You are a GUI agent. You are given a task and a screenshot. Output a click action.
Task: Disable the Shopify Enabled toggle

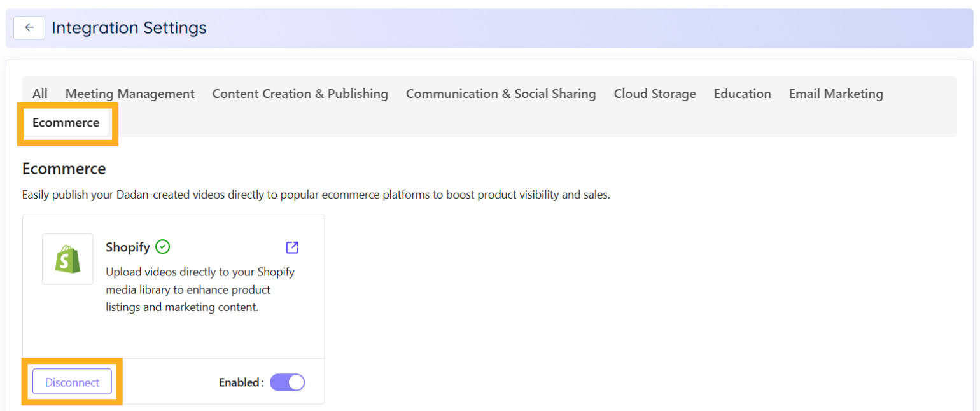pyautogui.click(x=288, y=382)
